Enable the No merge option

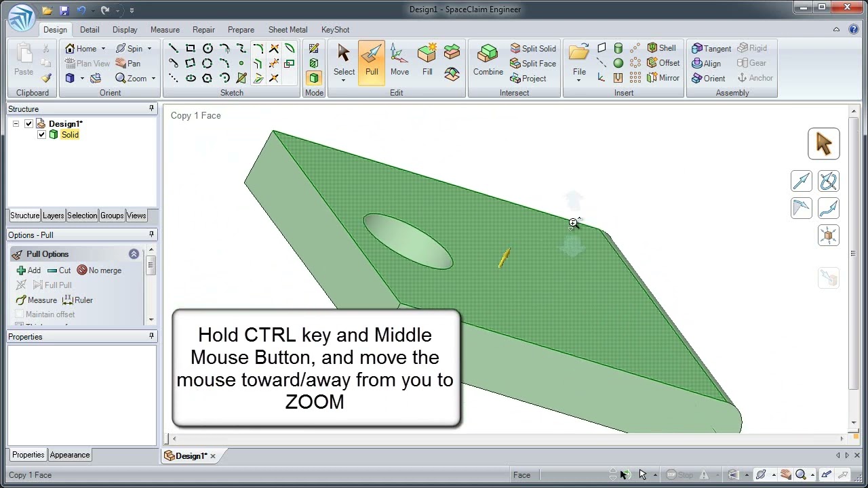(99, 270)
